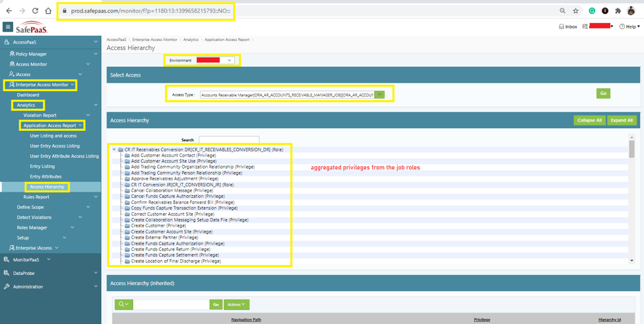Viewport: 644px width, 324px height.
Task: Open Access Type list arrow button
Action: (380, 95)
